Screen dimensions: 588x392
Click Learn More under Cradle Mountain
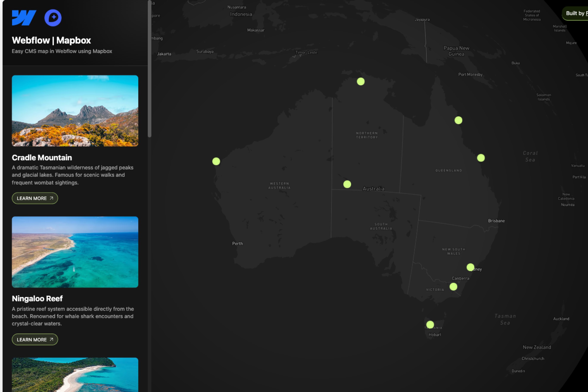coord(34,198)
